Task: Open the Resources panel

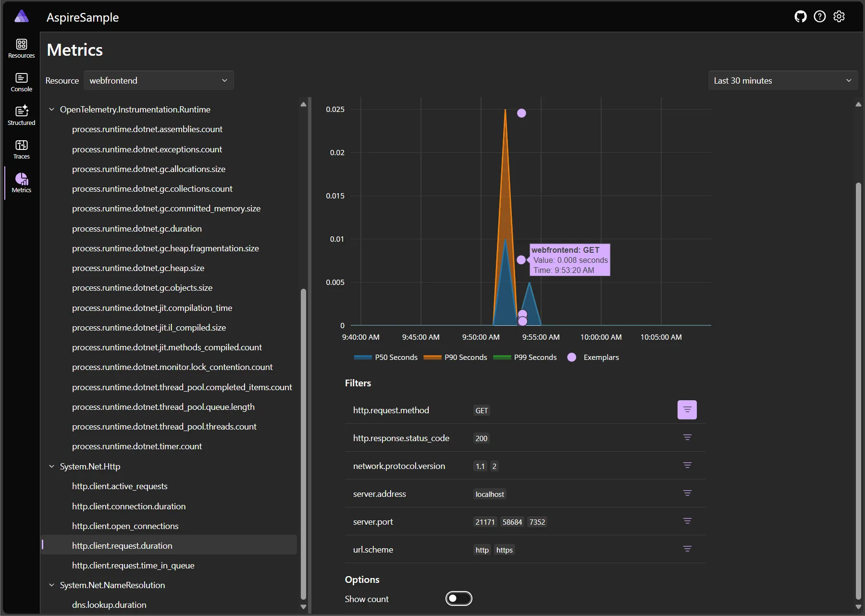Action: click(21, 47)
